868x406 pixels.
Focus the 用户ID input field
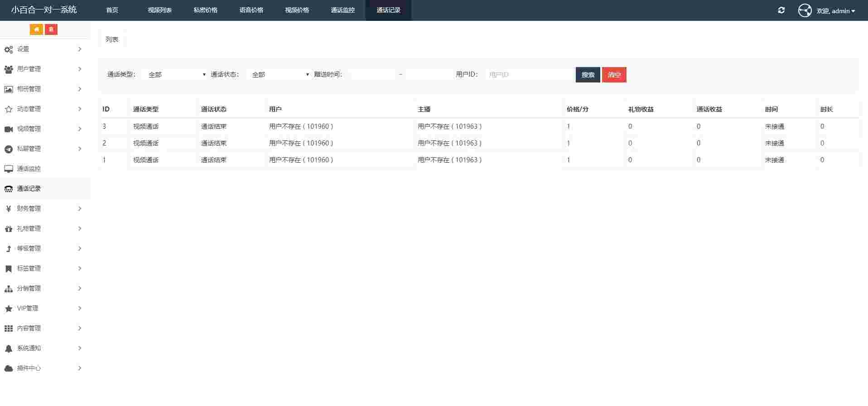[529, 75]
